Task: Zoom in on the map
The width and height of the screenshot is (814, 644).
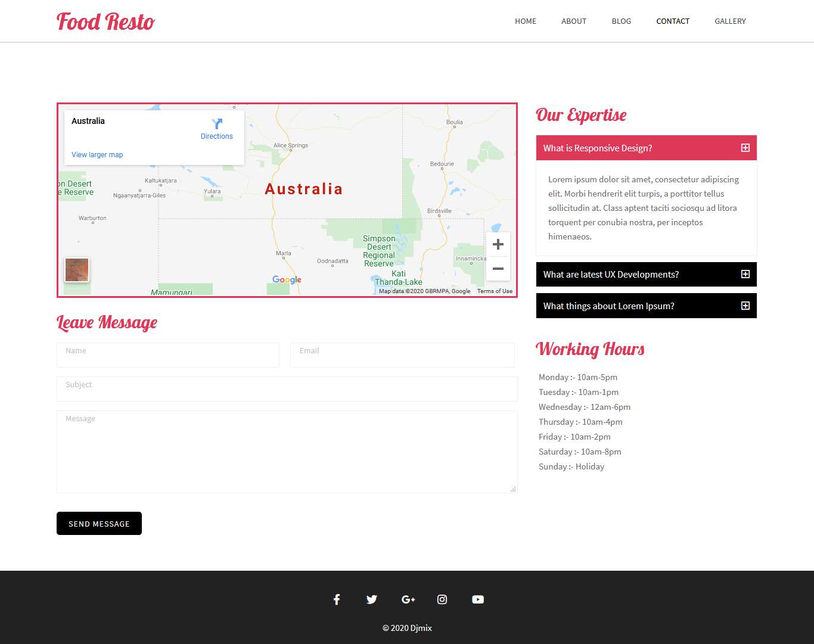Action: click(x=498, y=244)
